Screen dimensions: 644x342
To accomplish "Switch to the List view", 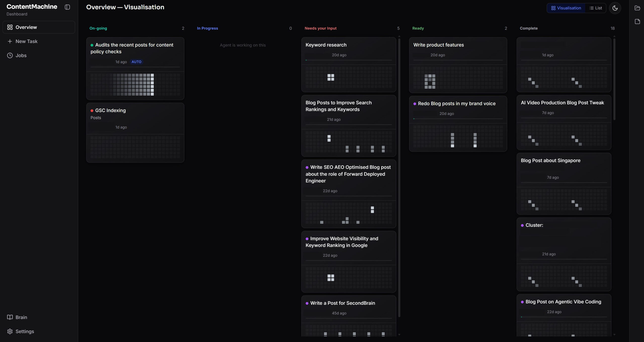I will [x=595, y=8].
